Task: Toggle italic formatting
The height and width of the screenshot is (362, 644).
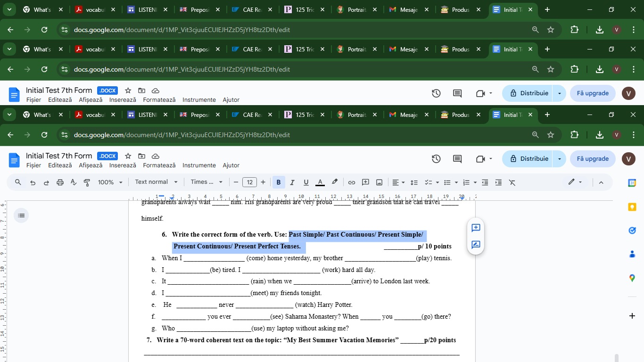Action: pos(292,182)
